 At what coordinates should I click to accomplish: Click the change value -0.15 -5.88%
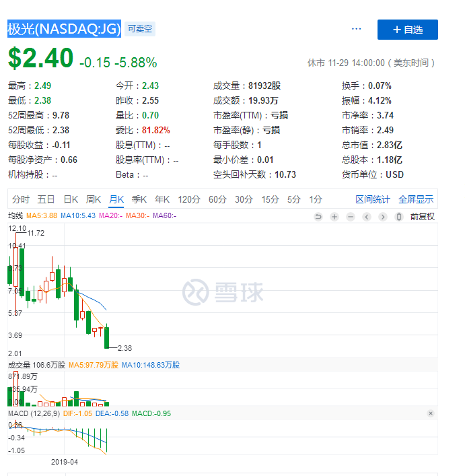click(x=118, y=63)
